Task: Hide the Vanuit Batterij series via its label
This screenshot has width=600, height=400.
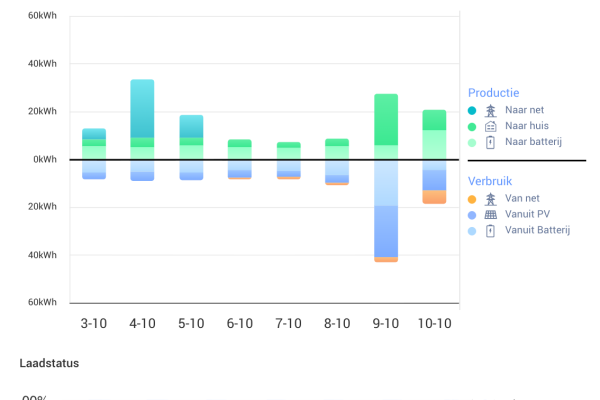Action: tap(537, 231)
